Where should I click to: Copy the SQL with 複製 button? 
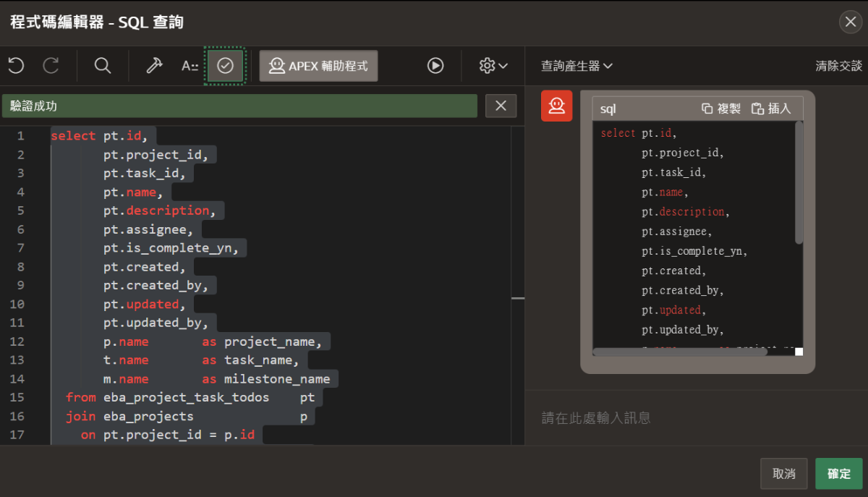(721, 109)
